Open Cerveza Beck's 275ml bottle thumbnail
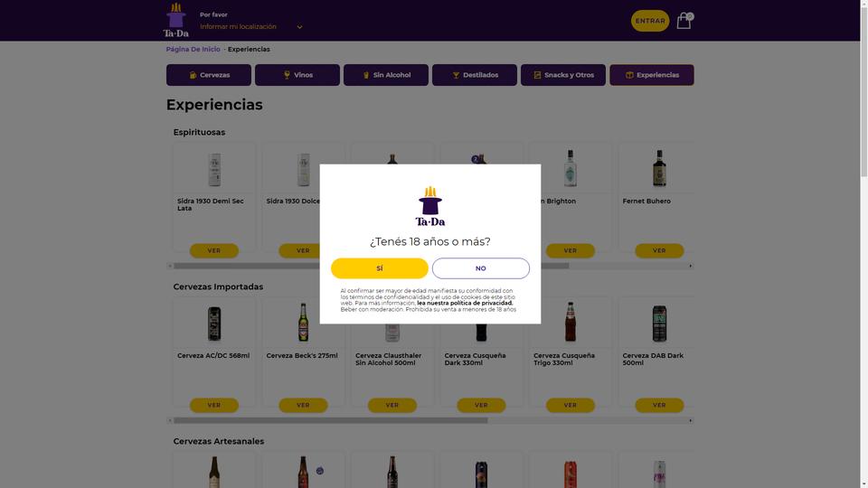Viewport: 868px width, 488px height. click(x=304, y=323)
